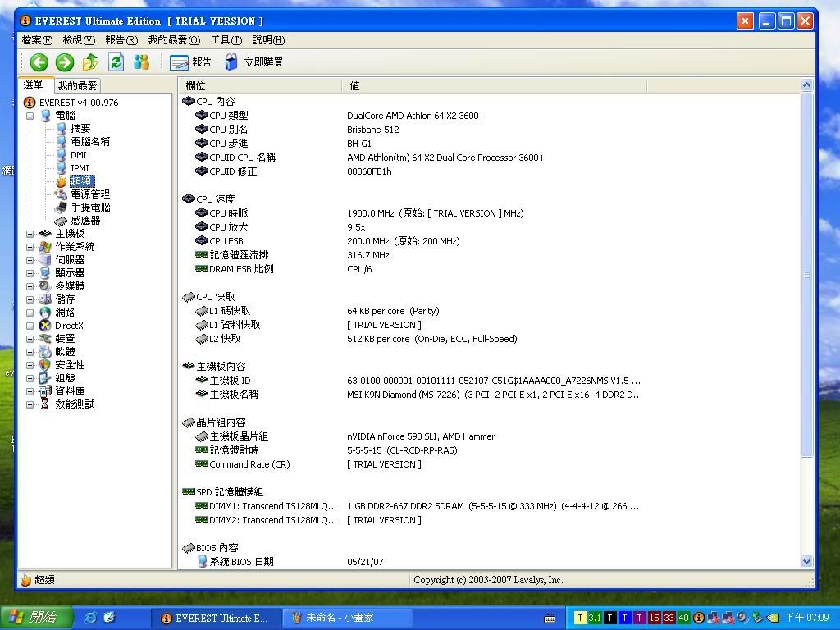Expand the 裝置 tree node
This screenshot has height=630, width=840.
(30, 339)
